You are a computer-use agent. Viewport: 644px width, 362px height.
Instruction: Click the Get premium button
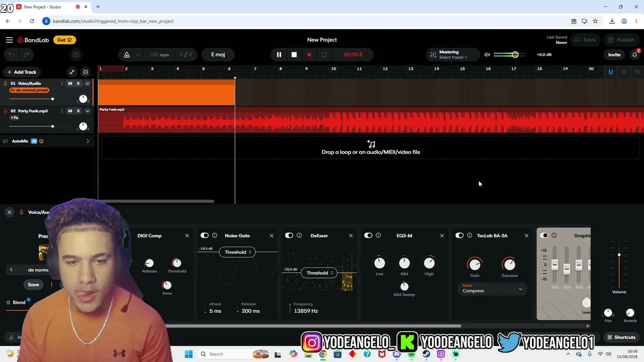pos(64,40)
